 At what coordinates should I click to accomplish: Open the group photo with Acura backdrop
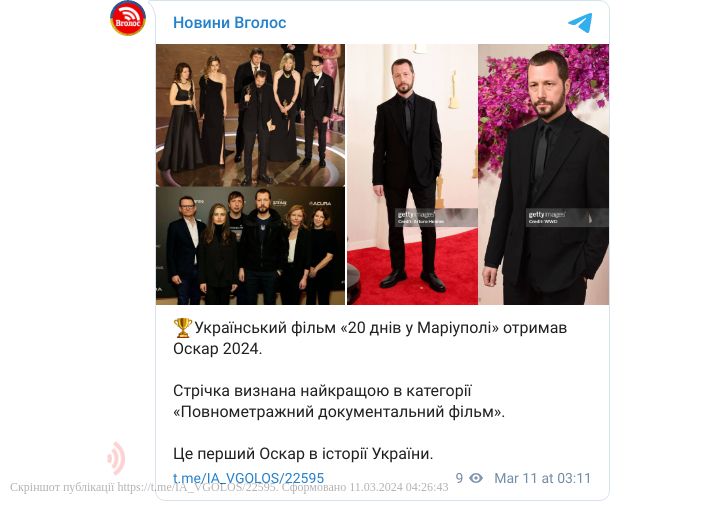250,246
